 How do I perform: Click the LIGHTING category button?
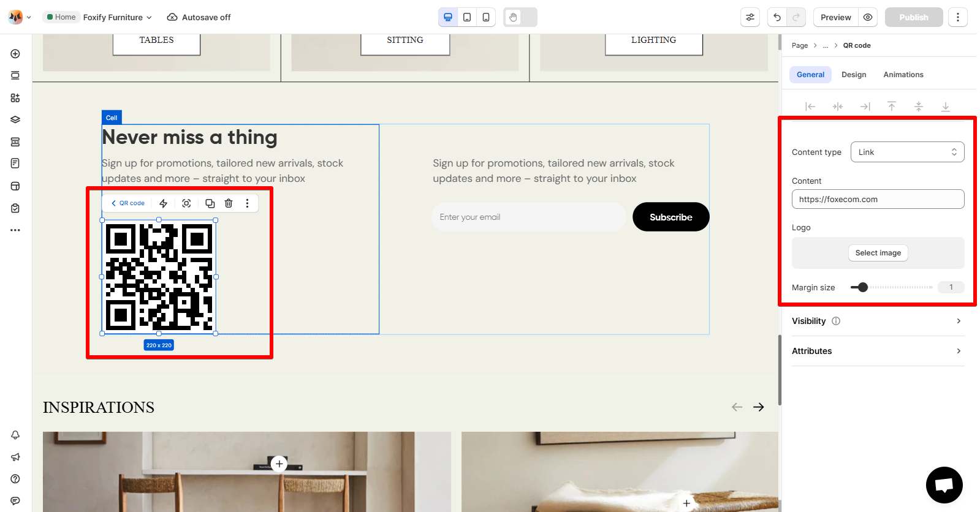click(654, 40)
